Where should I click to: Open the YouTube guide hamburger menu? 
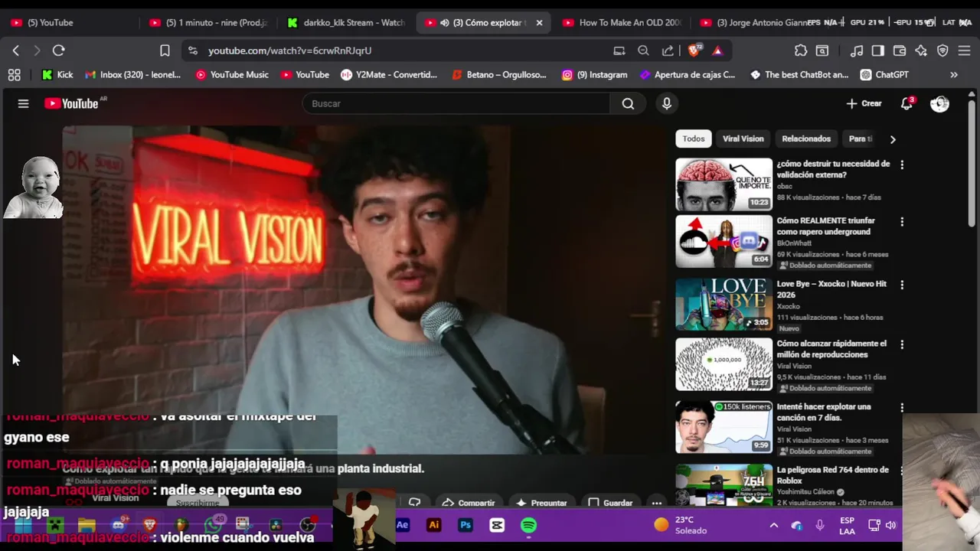[x=23, y=103]
